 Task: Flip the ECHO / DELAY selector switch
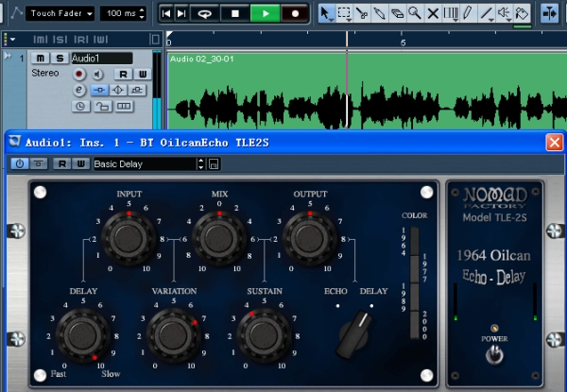coord(354,334)
